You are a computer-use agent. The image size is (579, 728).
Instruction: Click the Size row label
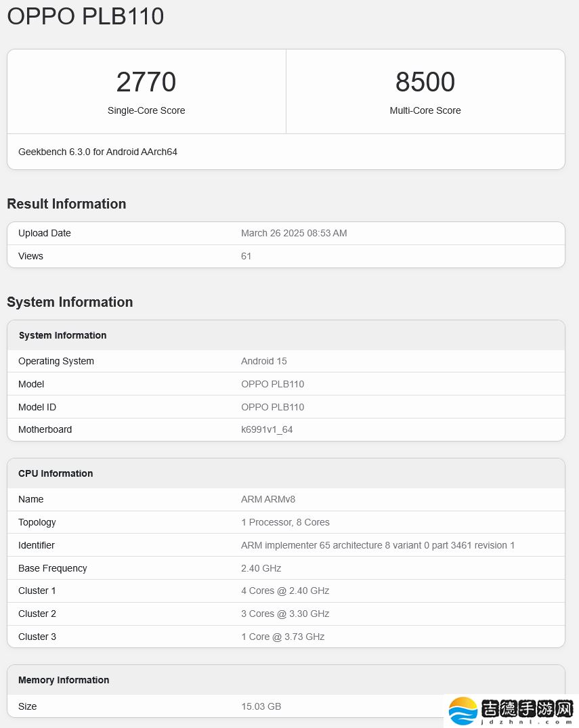pos(27,706)
